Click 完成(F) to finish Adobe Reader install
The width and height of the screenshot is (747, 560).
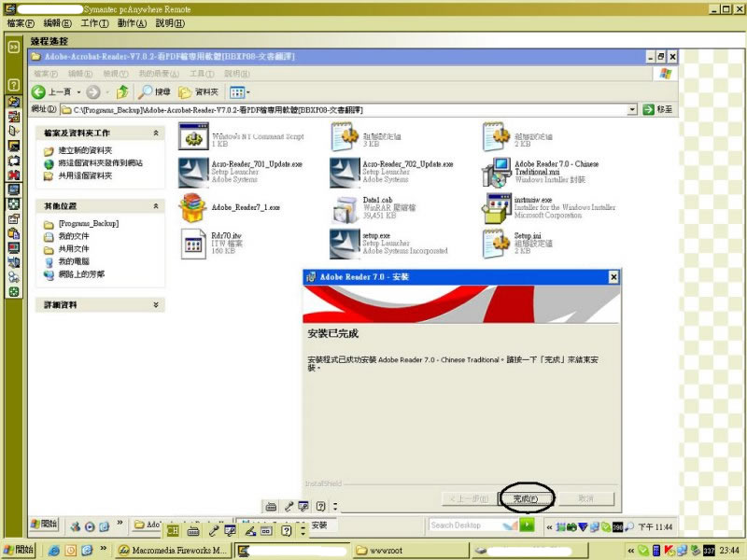coord(526,498)
